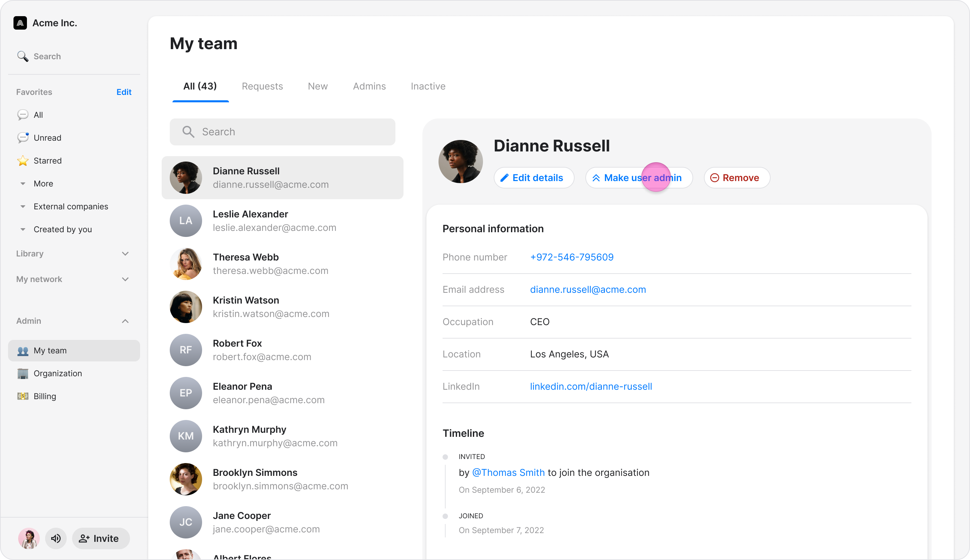The image size is (970, 560).
Task: Click your profile avatar at bottom left
Action: [x=29, y=538]
